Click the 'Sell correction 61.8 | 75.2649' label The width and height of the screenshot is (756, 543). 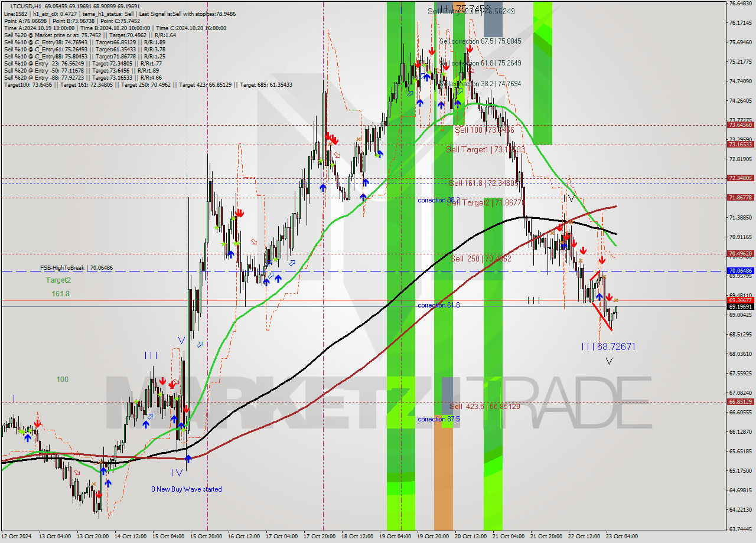480,63
